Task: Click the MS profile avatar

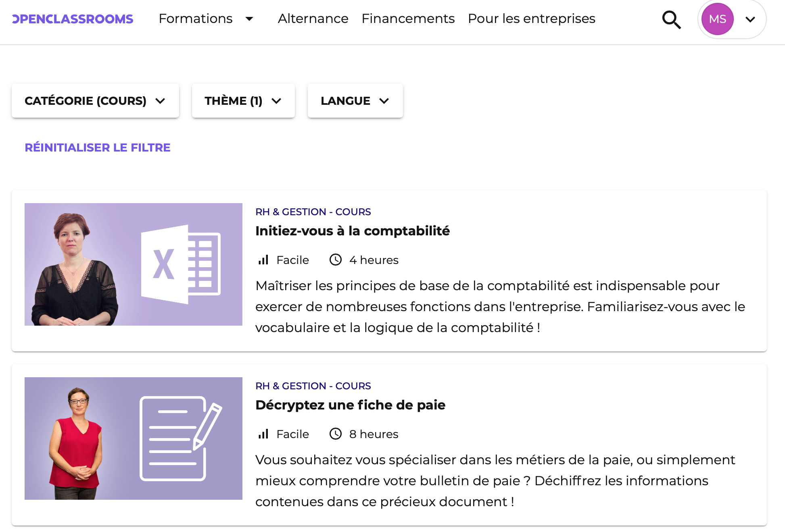Action: coord(717,19)
